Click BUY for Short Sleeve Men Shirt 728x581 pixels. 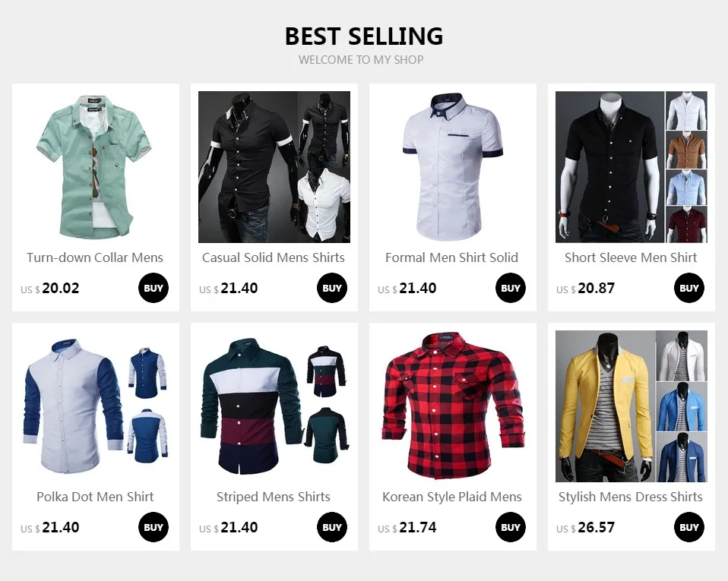[689, 288]
